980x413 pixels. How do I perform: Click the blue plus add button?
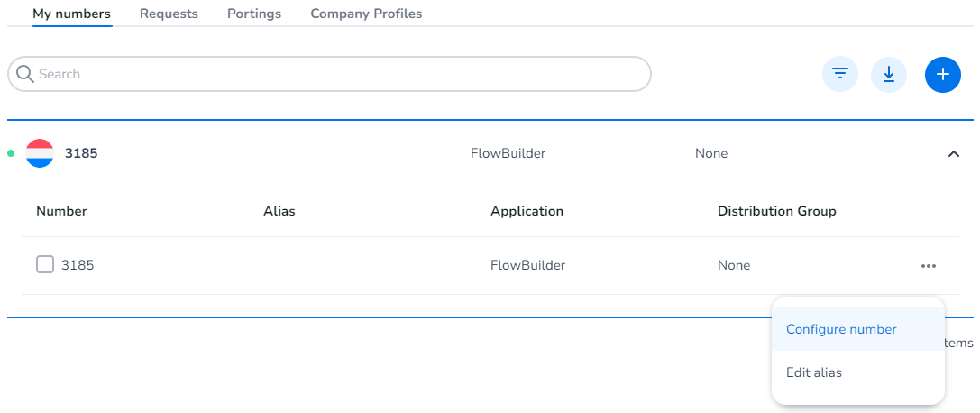click(943, 74)
